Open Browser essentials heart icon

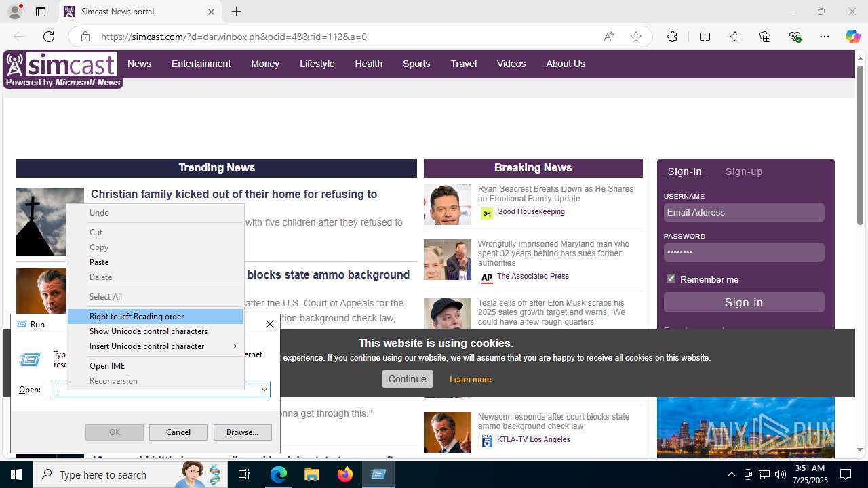tap(795, 37)
